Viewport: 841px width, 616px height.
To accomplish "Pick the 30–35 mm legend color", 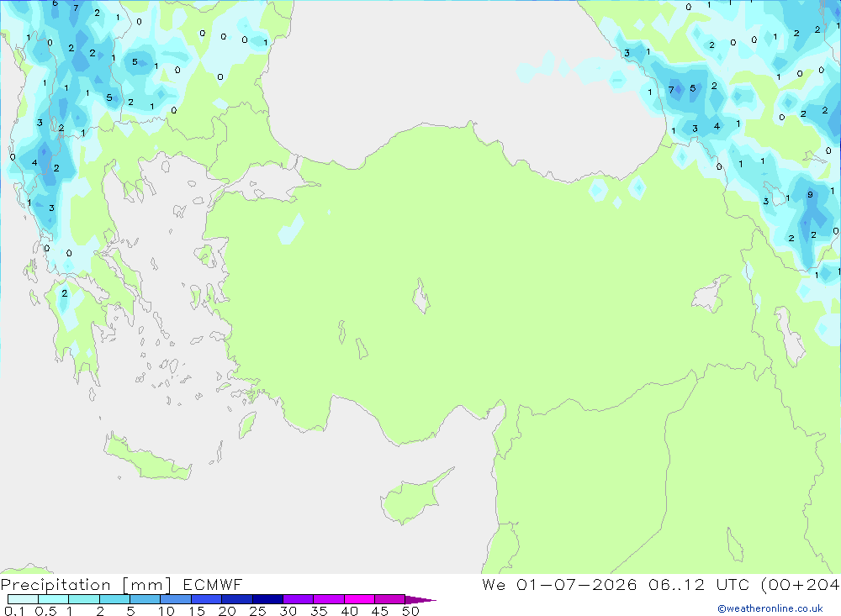I will click(x=298, y=599).
